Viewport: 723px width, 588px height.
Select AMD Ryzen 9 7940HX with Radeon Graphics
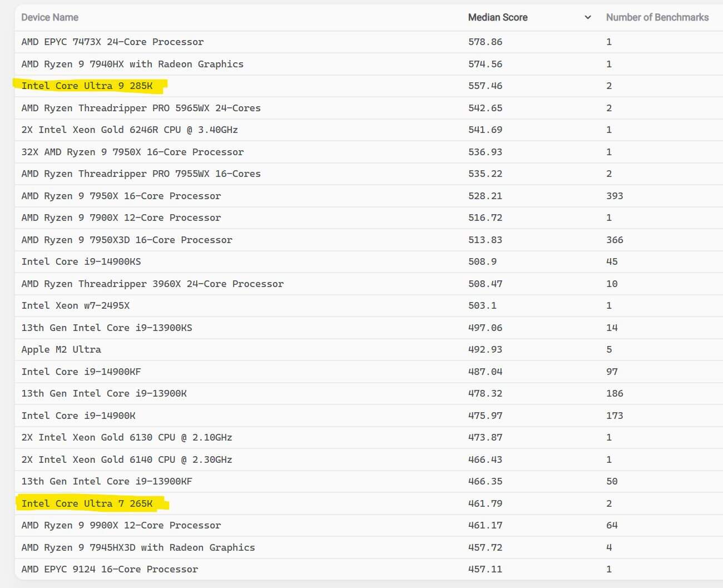132,64
